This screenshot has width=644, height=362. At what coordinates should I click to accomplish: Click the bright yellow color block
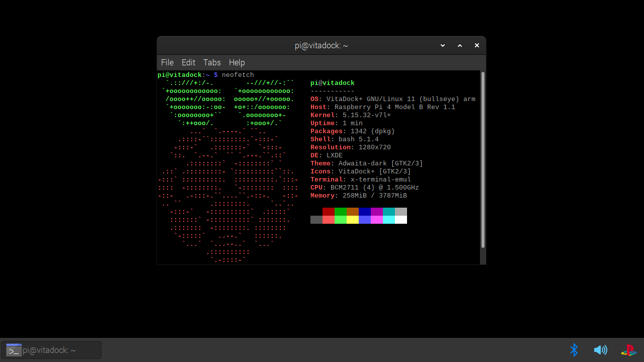[353, 220]
